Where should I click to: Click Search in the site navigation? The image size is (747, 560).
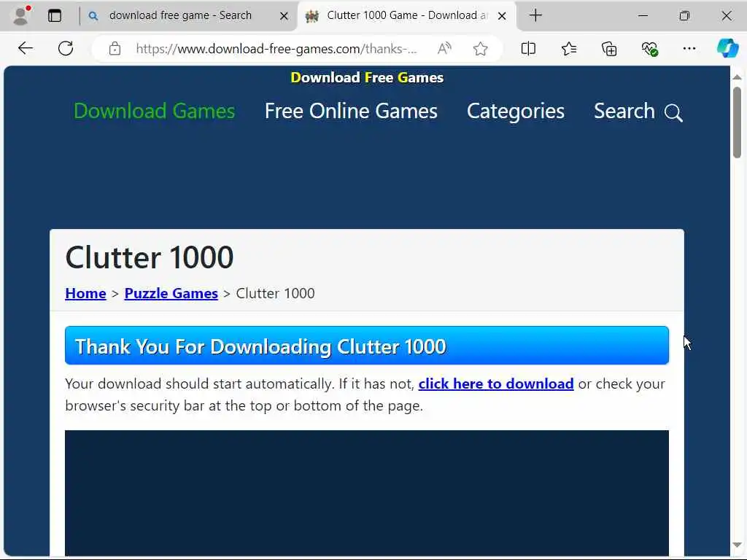624,111
